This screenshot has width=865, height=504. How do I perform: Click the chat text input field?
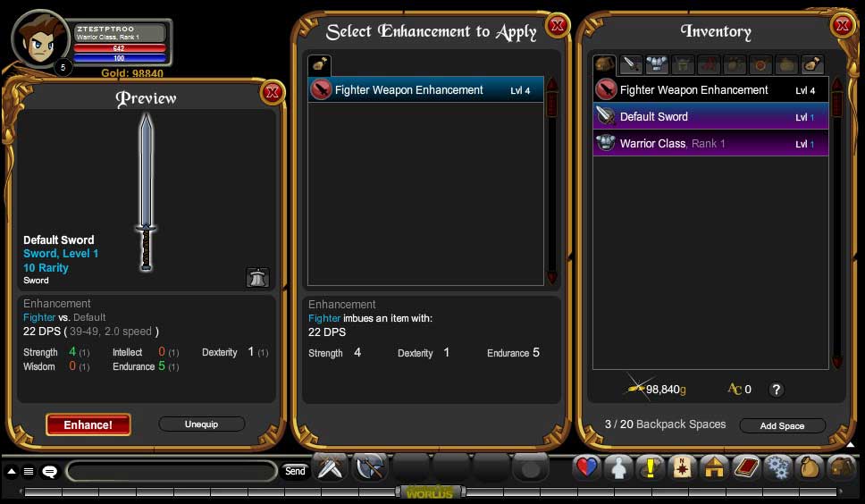point(172,472)
